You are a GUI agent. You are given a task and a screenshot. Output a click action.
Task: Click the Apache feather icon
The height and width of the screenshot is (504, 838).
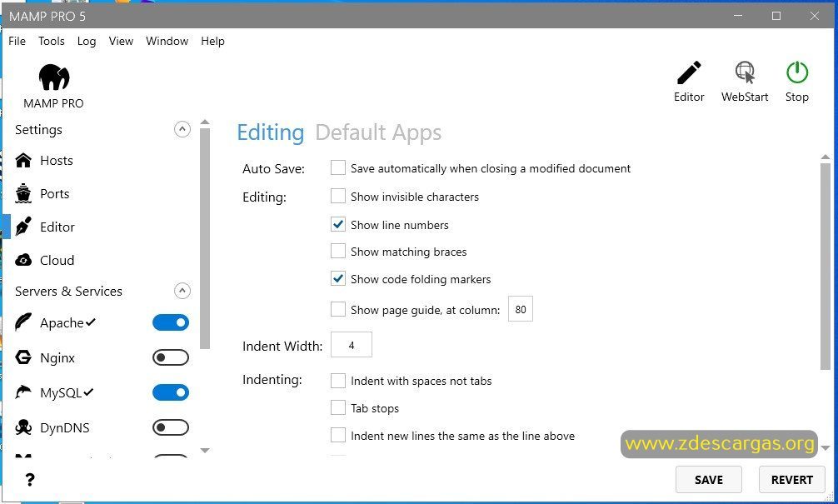pos(23,323)
